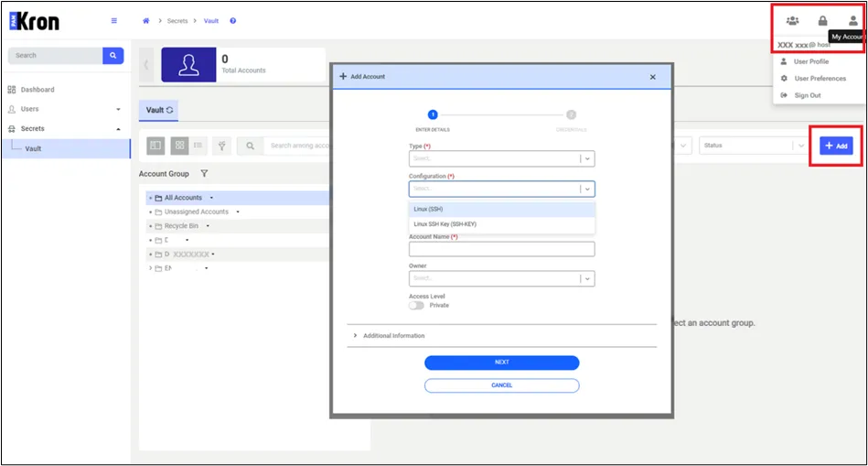This screenshot has width=868, height=466.
Task: Open the user groups icon in header
Action: (x=793, y=21)
